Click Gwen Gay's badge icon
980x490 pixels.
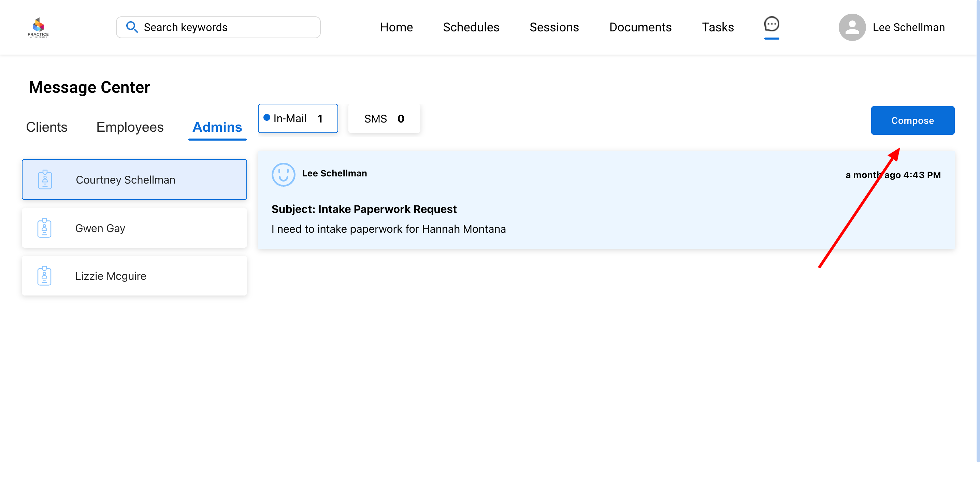tap(44, 228)
